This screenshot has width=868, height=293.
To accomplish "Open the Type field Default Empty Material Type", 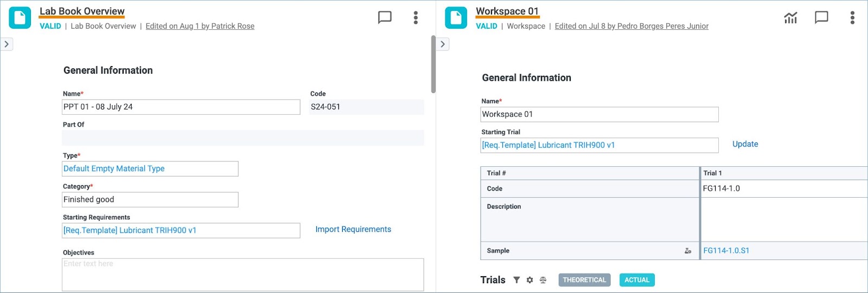I will pos(150,168).
